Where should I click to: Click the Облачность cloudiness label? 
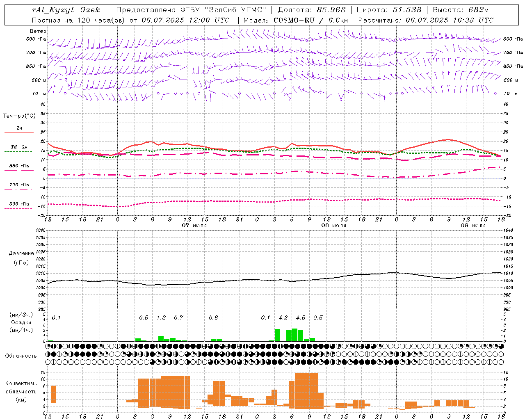pos(21,356)
